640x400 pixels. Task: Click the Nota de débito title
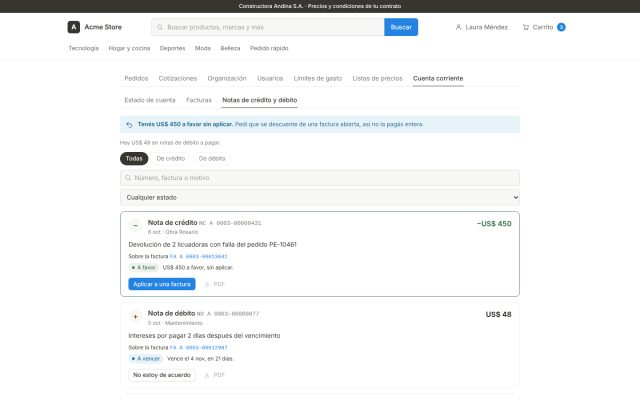[171, 313]
